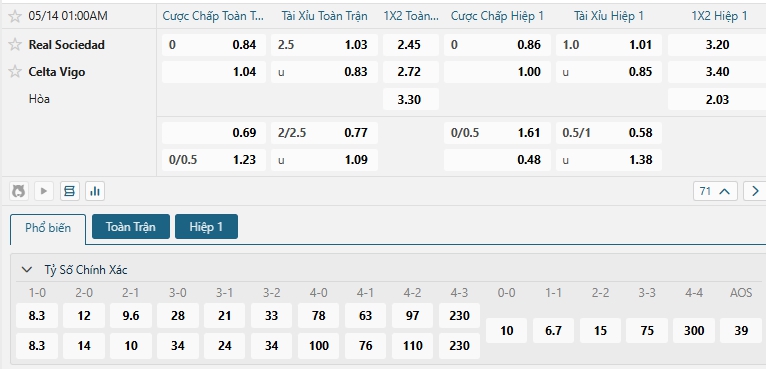Choose the AOS odds 39
The height and width of the screenshot is (369, 766).
(741, 331)
